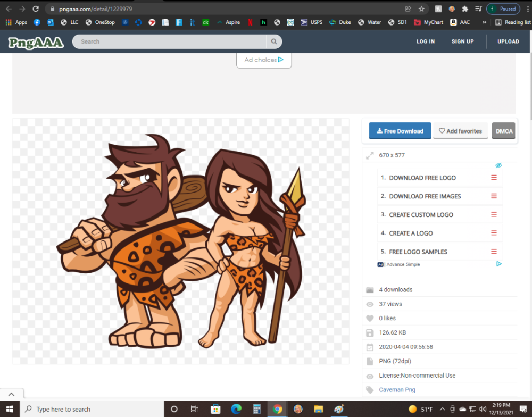Open the LOG IN menu item
This screenshot has height=417, width=532.
pos(425,41)
